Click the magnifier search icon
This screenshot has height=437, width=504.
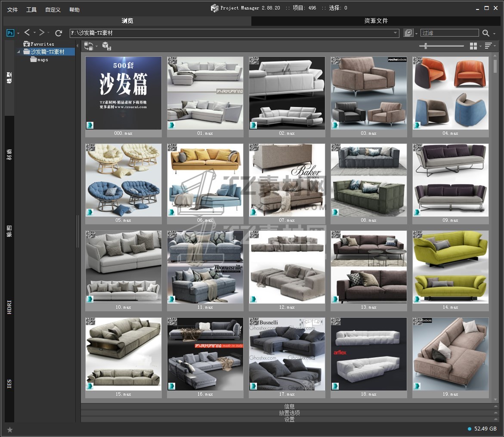tap(486, 33)
